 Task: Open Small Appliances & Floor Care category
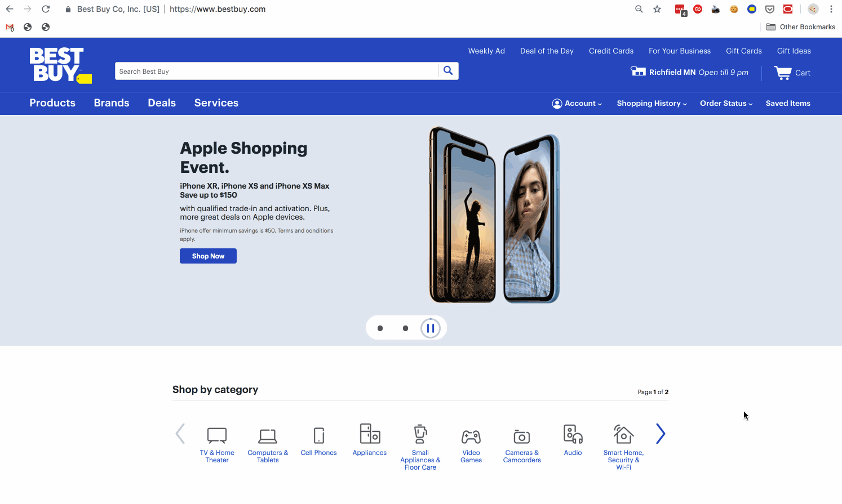pyautogui.click(x=420, y=448)
